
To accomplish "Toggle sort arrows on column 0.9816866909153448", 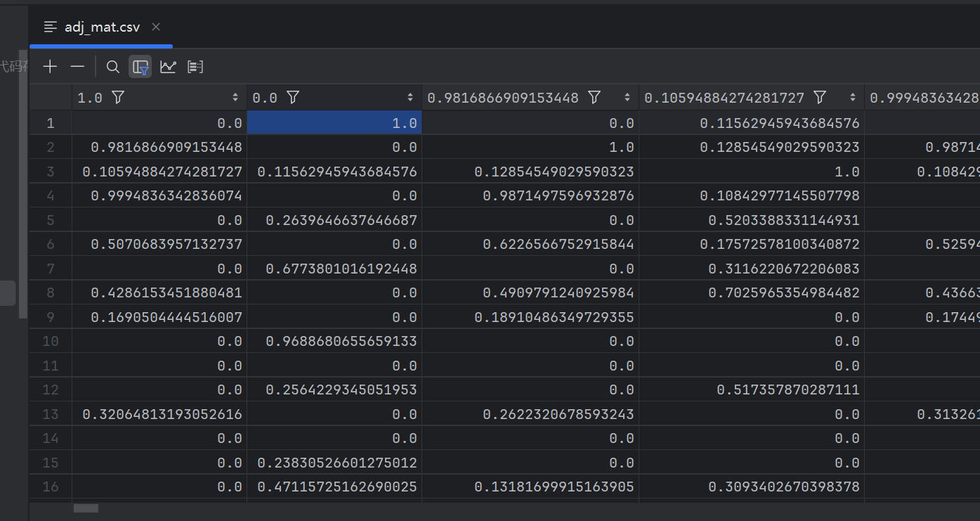I will 627,97.
